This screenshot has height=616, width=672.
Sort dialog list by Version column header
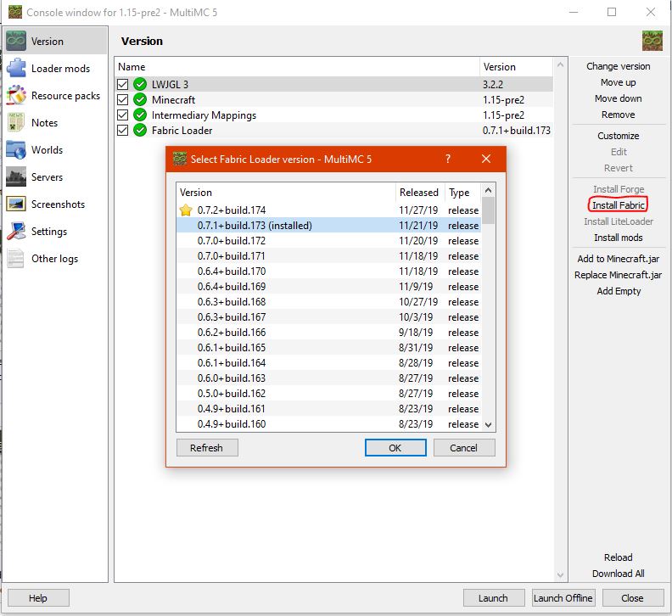point(286,193)
